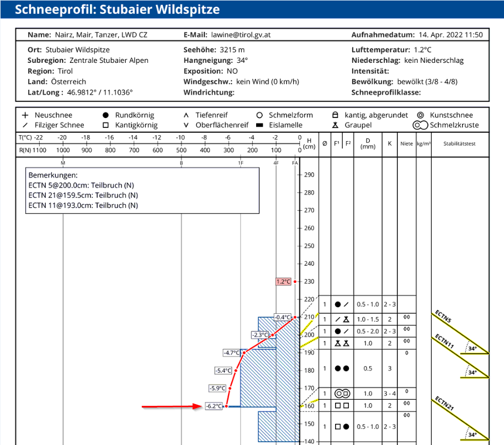Select the R(N) 1100 hardness axis label
The width and height of the screenshot is (504, 445).
pyautogui.click(x=33, y=150)
